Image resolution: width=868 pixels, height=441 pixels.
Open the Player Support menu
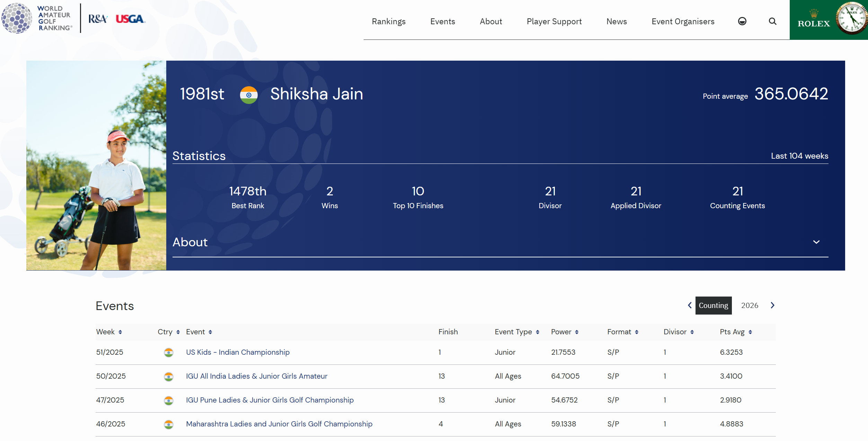(x=553, y=21)
